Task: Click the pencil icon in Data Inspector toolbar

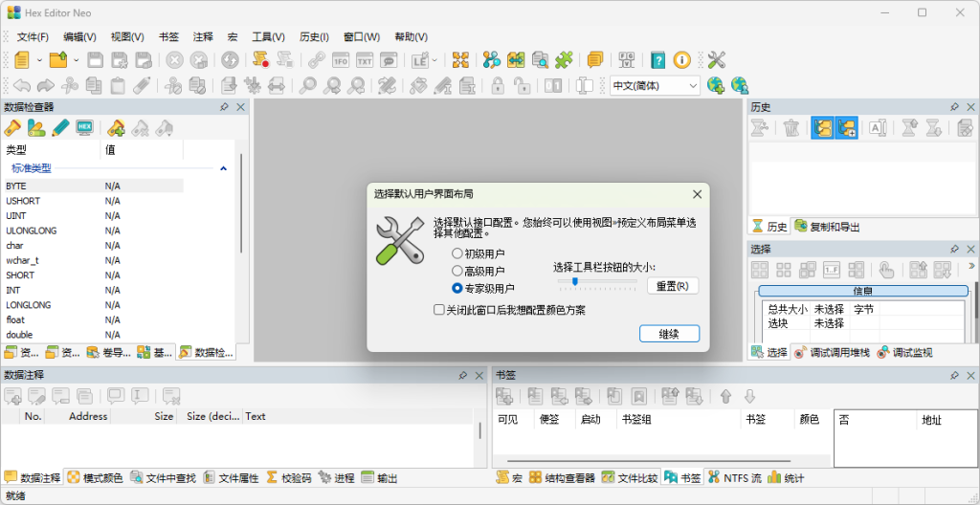Action: pos(60,128)
